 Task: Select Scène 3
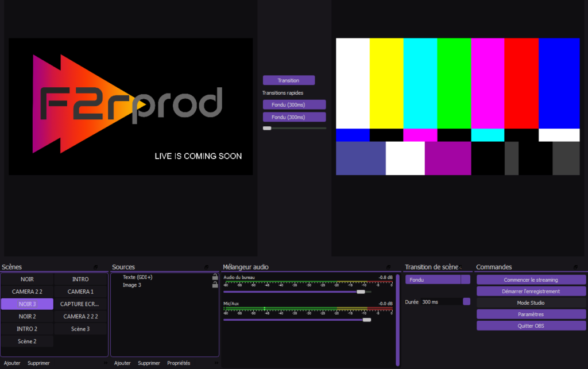[x=80, y=328]
